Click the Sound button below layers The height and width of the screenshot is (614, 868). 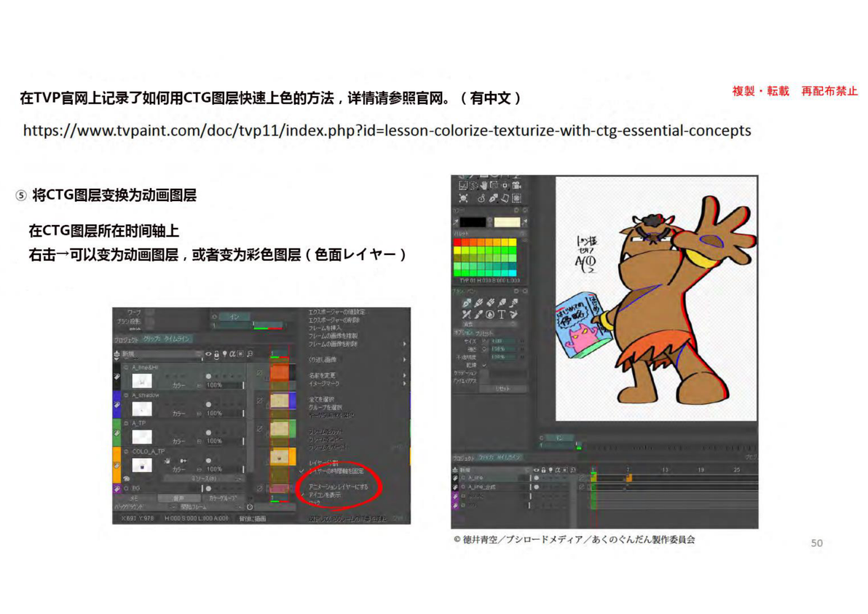click(x=179, y=498)
